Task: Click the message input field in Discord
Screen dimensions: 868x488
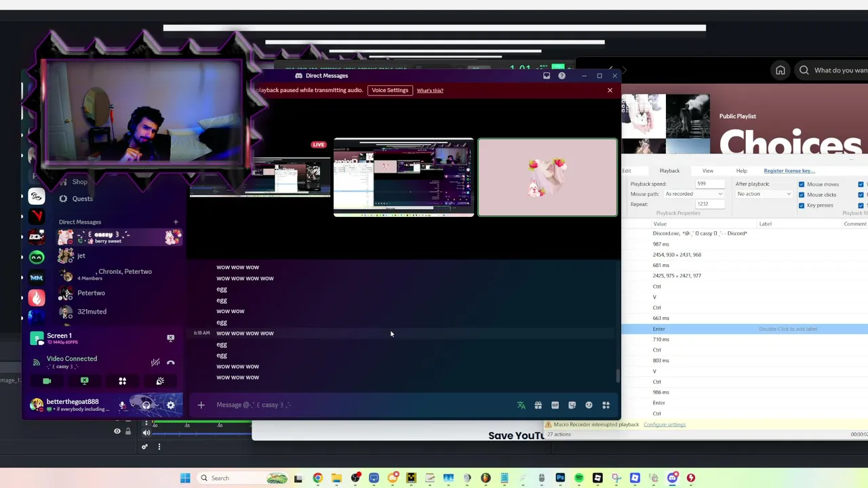Action: [x=363, y=405]
